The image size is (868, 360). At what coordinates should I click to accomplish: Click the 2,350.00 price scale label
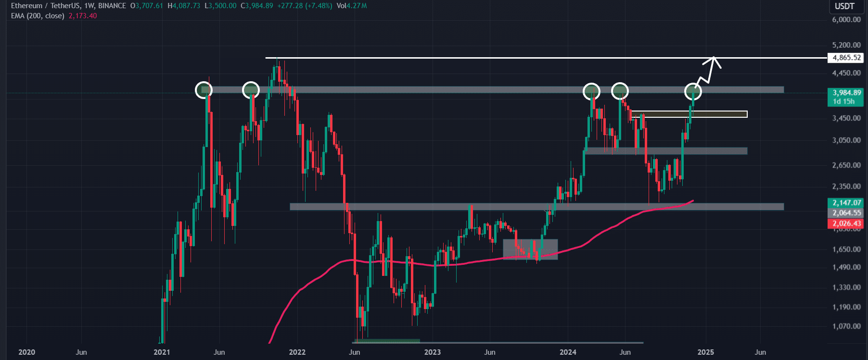pyautogui.click(x=846, y=186)
